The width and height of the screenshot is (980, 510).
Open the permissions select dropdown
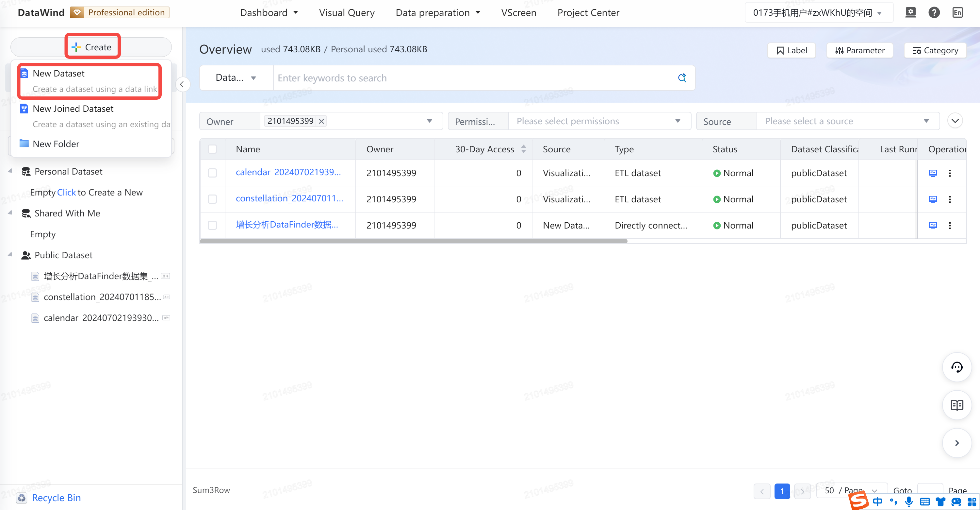(x=599, y=121)
